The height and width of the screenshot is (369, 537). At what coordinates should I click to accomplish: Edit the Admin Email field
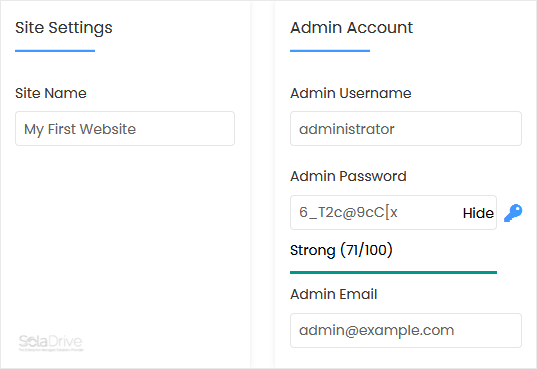pyautogui.click(x=406, y=330)
